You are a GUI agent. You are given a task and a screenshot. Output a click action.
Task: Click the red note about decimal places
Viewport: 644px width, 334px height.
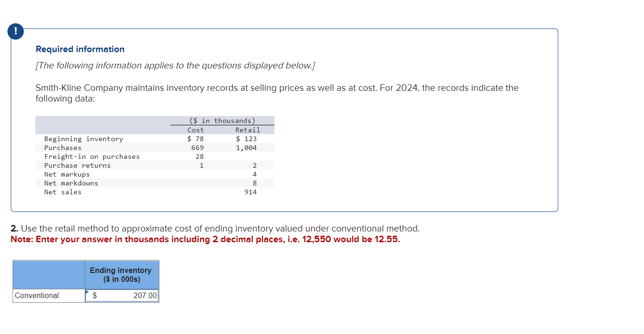tap(205, 239)
